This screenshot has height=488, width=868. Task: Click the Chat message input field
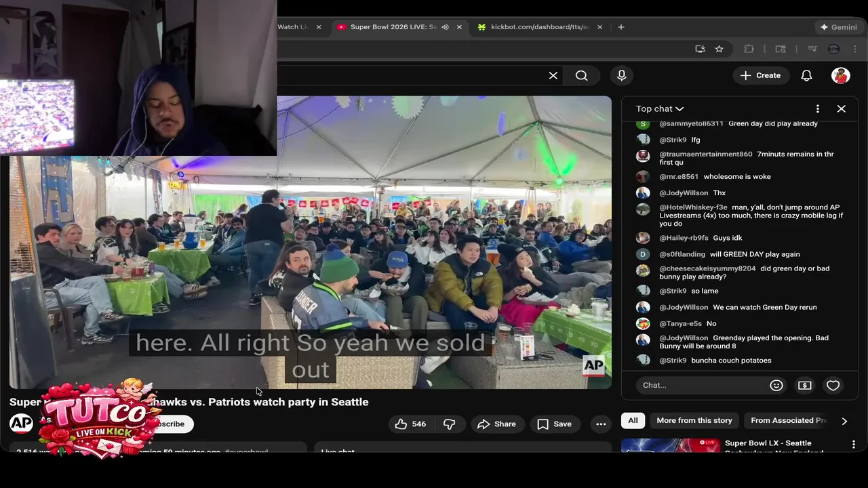click(701, 385)
